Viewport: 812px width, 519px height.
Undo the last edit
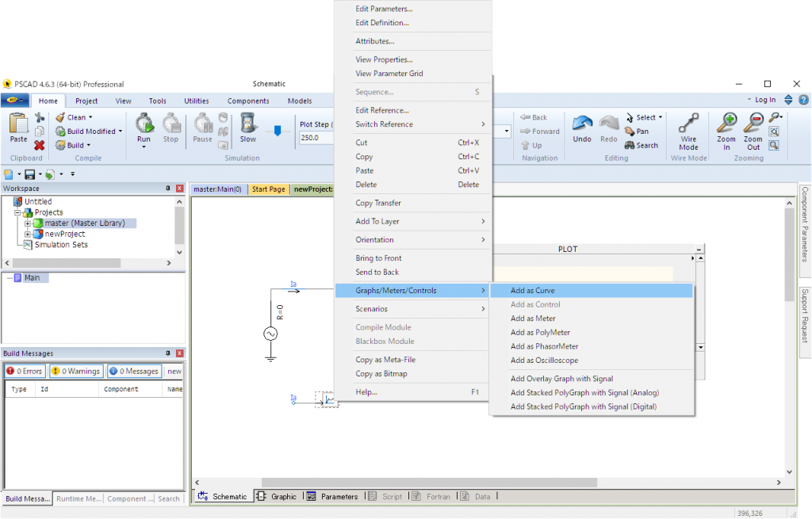(x=583, y=124)
